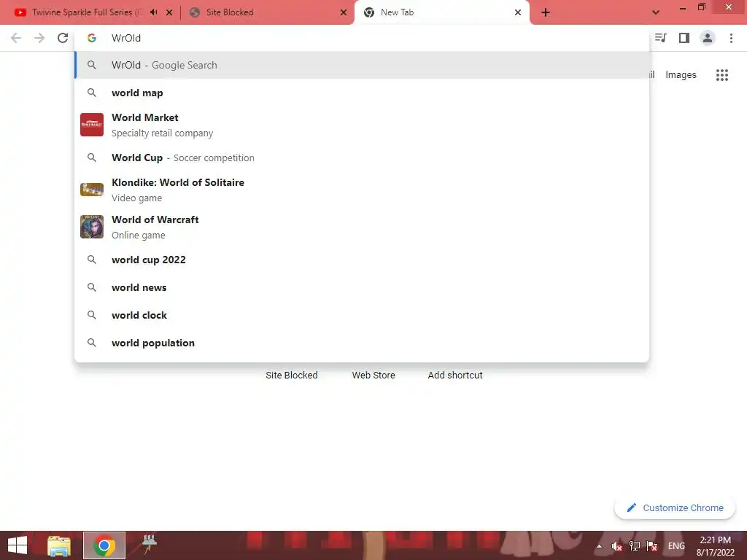Click the Chrome taskbar icon
This screenshot has width=747, height=560.
(x=104, y=545)
